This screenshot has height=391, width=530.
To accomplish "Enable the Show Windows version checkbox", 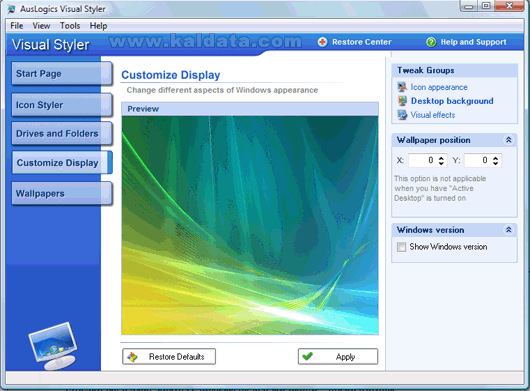I will coord(401,247).
